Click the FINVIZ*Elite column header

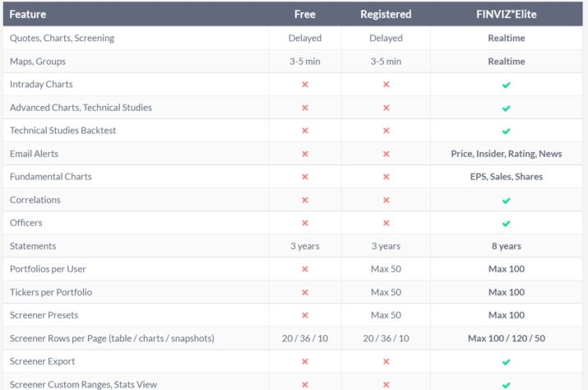(x=507, y=14)
